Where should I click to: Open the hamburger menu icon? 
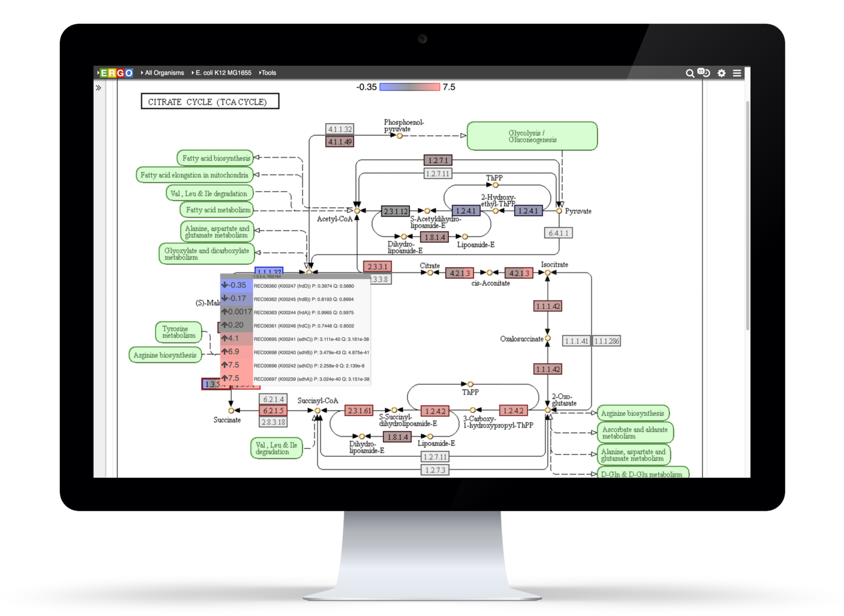point(737,73)
